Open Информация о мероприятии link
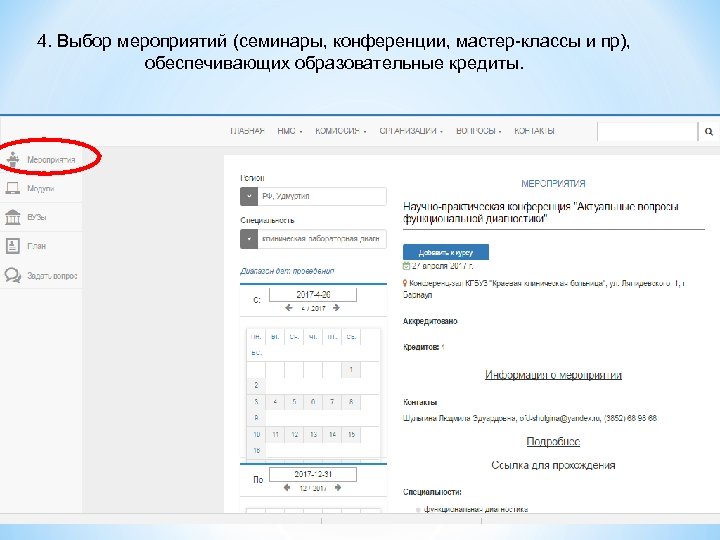The image size is (720, 540). coord(553,375)
